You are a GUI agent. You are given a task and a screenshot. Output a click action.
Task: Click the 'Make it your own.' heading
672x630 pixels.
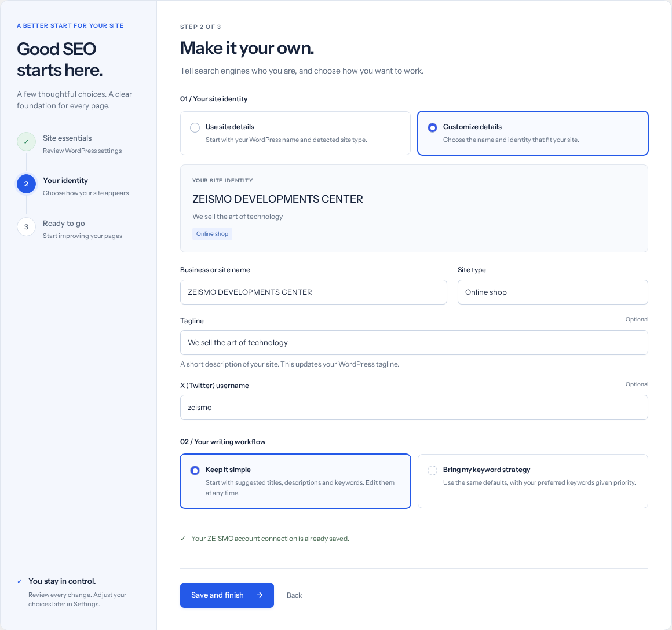[247, 48]
